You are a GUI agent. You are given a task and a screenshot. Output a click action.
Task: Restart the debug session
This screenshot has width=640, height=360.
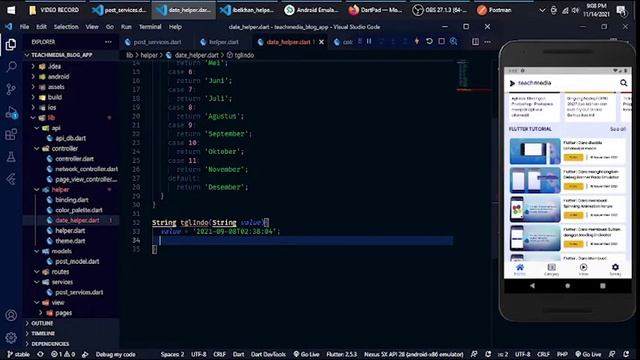click(429, 41)
